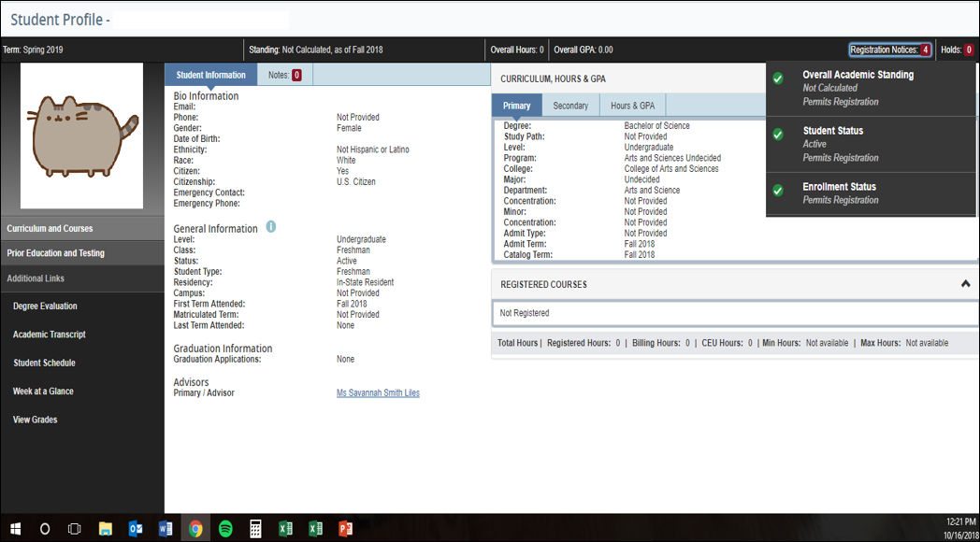Image resolution: width=980 pixels, height=542 pixels.
Task: Select the Secondary curriculum tab
Action: pyautogui.click(x=570, y=106)
